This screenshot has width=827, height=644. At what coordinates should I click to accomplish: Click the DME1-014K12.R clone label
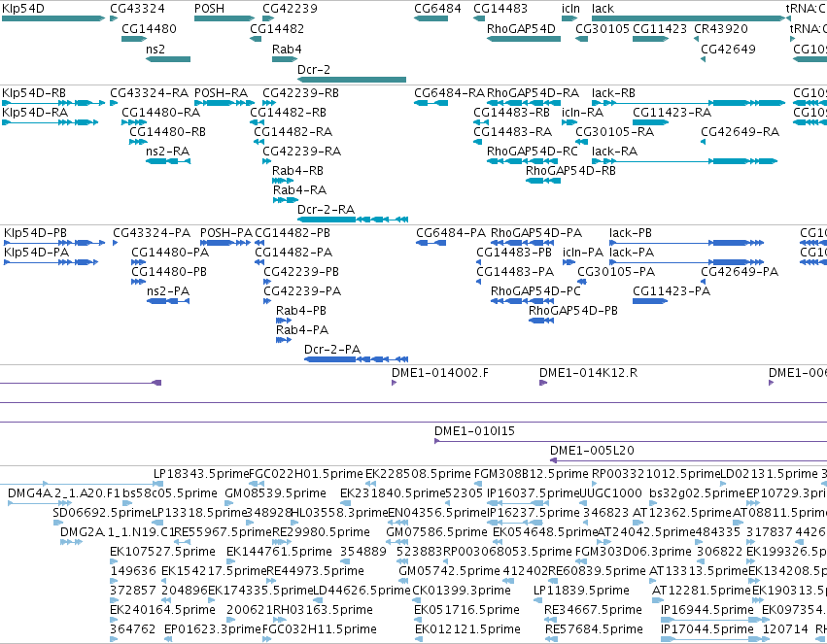[x=589, y=373]
